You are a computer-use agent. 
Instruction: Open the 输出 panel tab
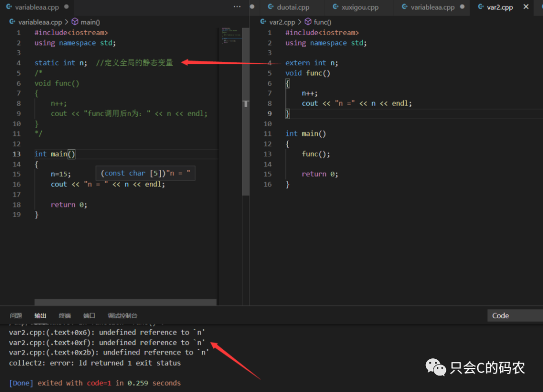click(40, 316)
